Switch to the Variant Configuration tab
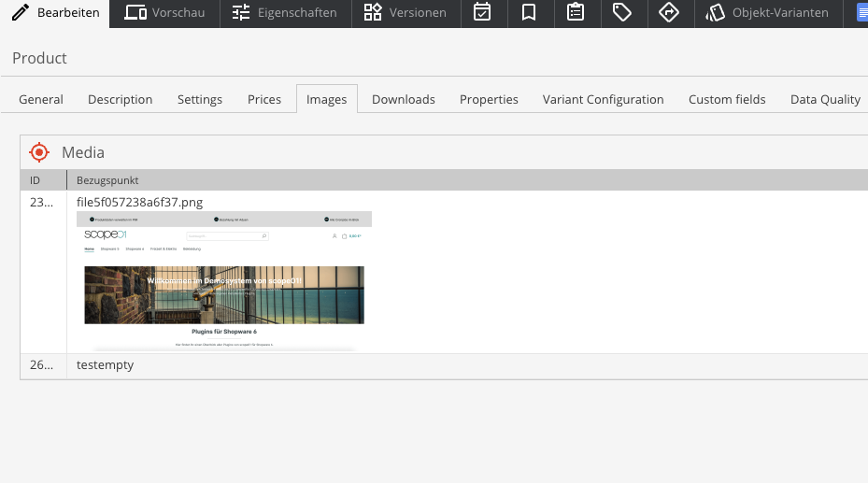The image size is (868, 483). tap(603, 100)
